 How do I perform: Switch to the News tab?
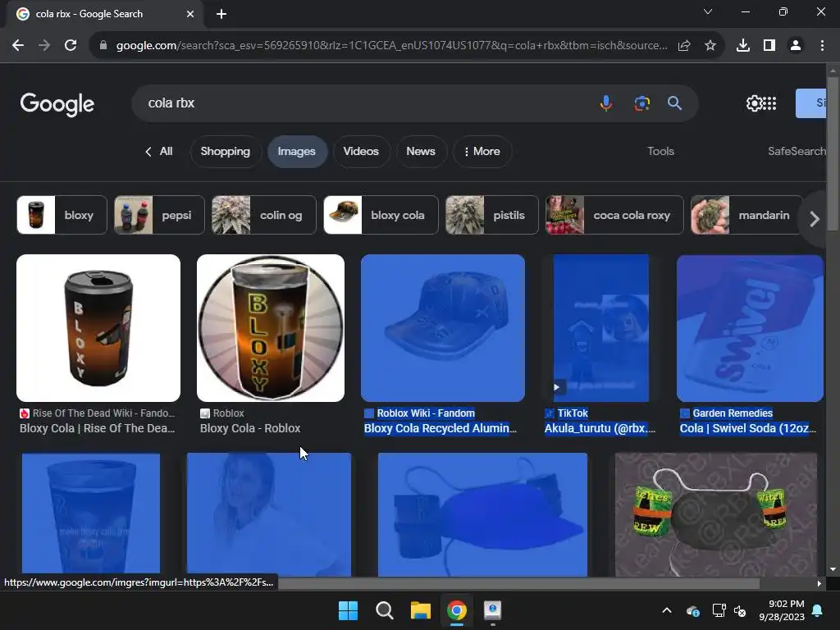pyautogui.click(x=421, y=152)
